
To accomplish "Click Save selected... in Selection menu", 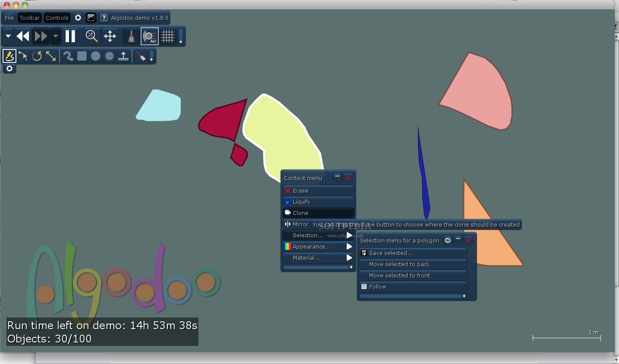I will tap(413, 253).
